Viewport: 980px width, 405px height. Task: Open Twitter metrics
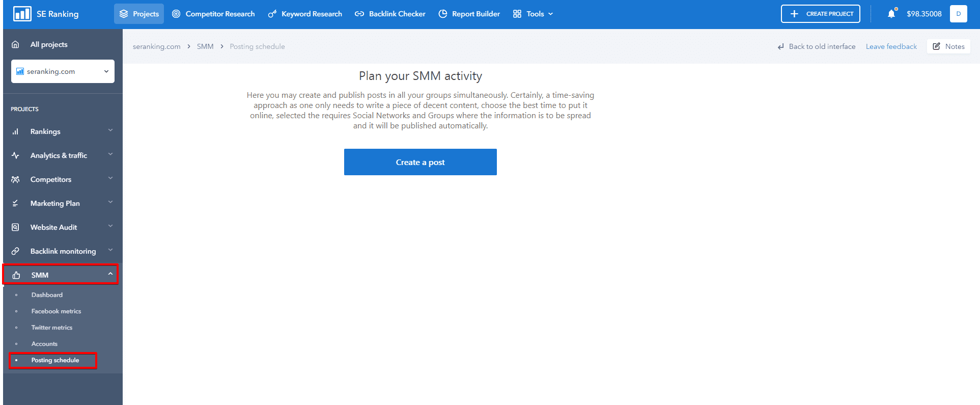click(52, 328)
